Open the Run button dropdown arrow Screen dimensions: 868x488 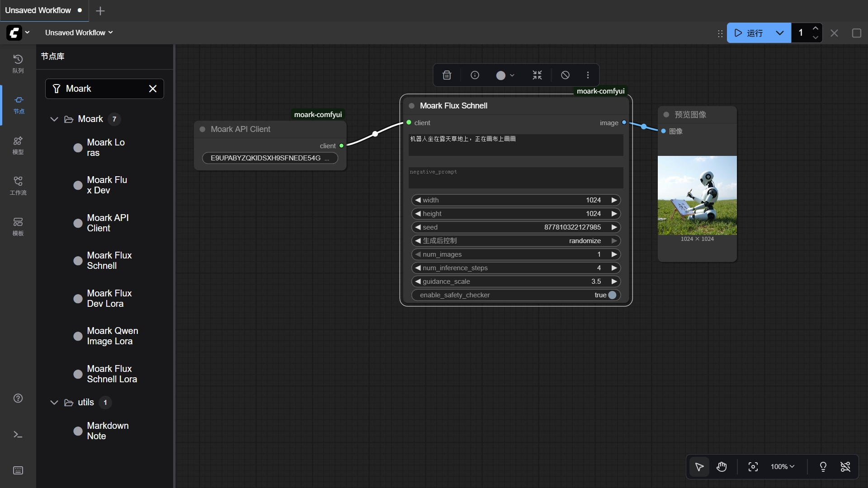779,33
